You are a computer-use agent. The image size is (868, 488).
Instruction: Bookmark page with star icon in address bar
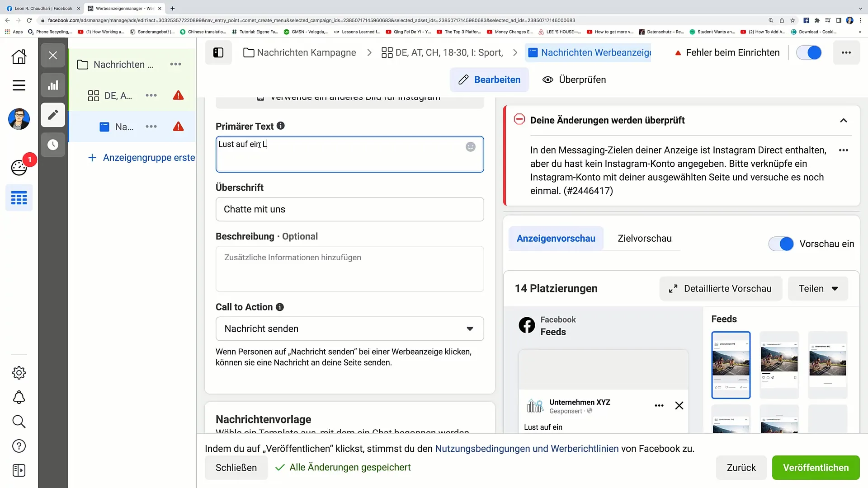point(793,20)
